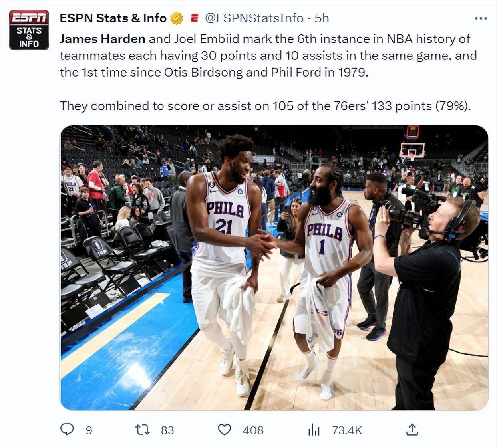This screenshot has width=497, height=448.
Task: Open the view analytics bar chart icon
Action: point(314,430)
